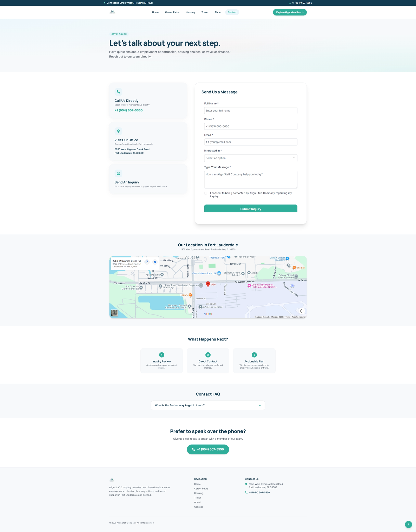
Task: Check the consent to be contacted checkbox
Action: click(x=206, y=193)
